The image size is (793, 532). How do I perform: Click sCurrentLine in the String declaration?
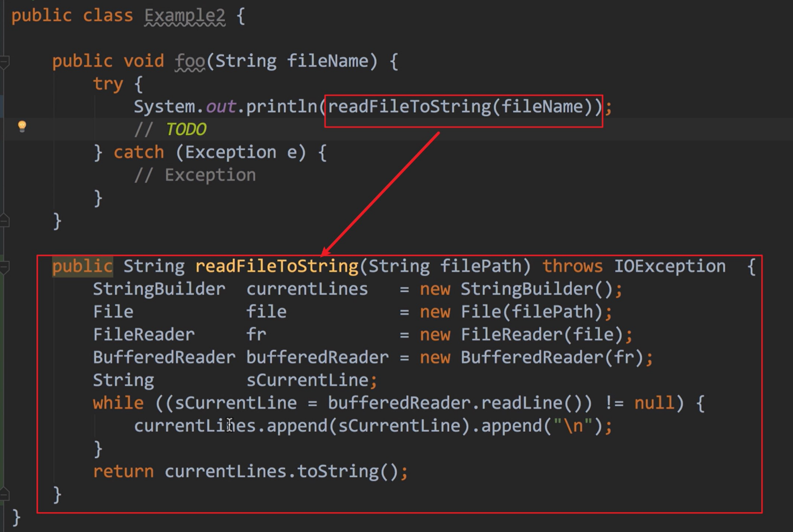[x=307, y=380]
